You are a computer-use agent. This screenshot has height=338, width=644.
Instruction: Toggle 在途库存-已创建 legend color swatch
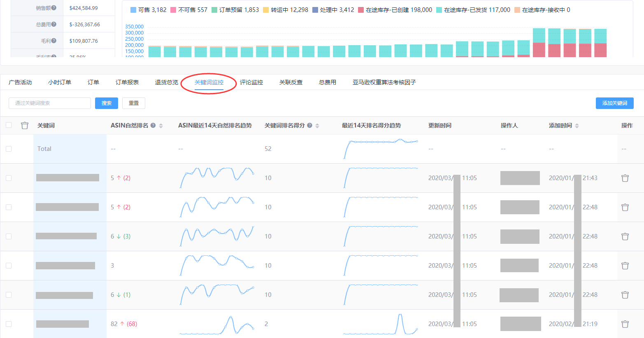click(x=361, y=10)
